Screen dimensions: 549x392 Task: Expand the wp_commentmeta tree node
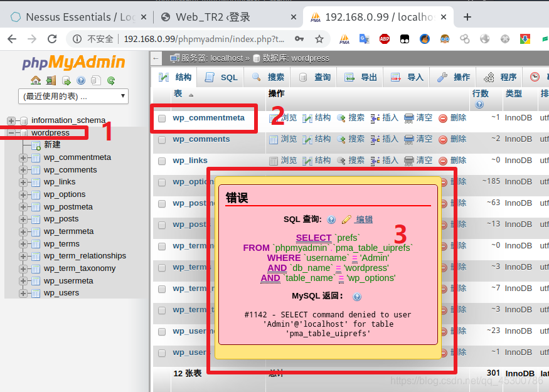pyautogui.click(x=23, y=158)
